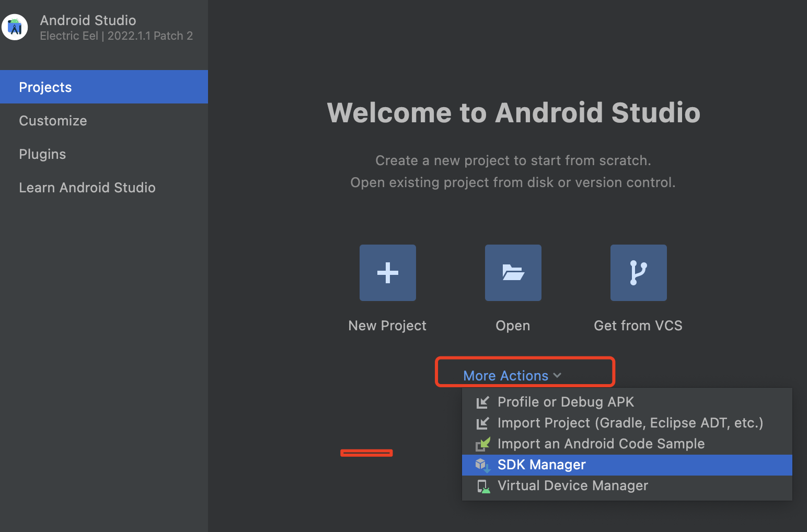
Task: Click the New Project text label
Action: tap(387, 326)
